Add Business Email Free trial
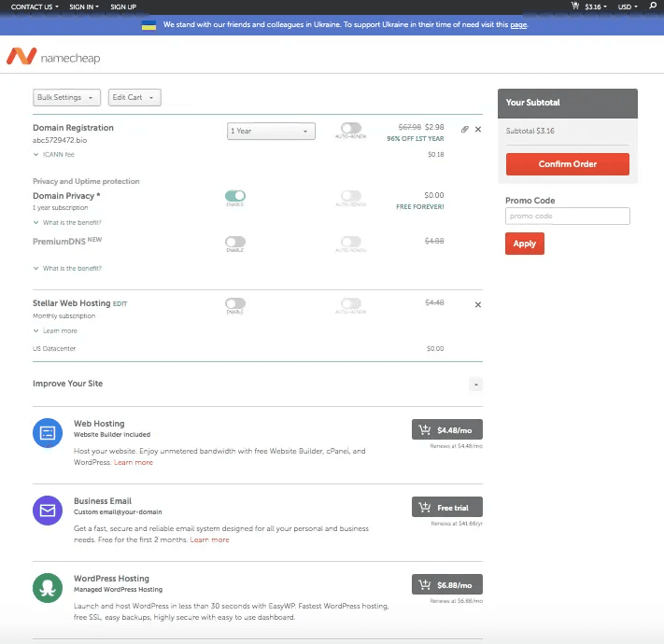This screenshot has height=644, width=664. [447, 508]
